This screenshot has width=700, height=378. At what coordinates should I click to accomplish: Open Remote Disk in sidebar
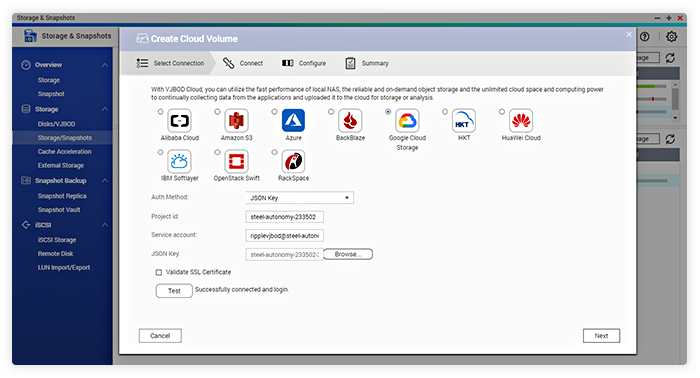click(55, 253)
